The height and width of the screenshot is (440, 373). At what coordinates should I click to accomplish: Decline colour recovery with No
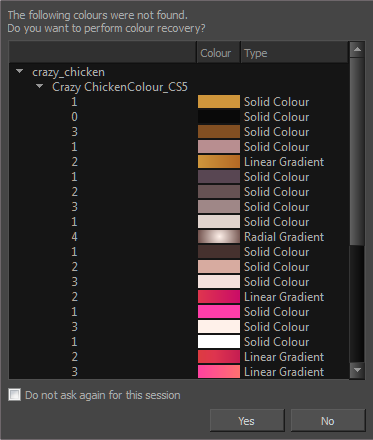click(328, 421)
